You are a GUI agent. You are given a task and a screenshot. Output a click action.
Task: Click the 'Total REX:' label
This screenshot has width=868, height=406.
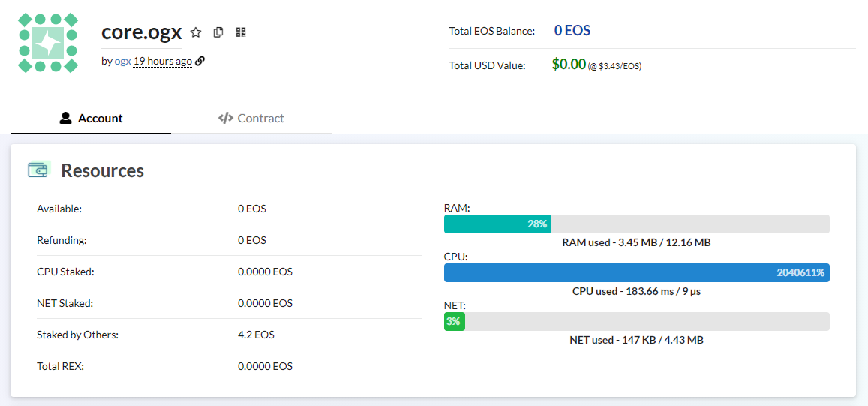click(x=60, y=367)
